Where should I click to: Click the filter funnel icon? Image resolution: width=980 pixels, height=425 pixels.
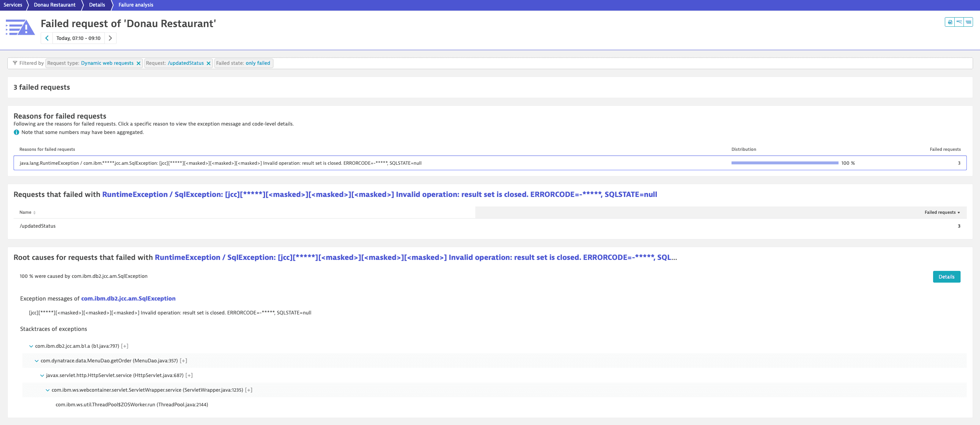click(15, 63)
